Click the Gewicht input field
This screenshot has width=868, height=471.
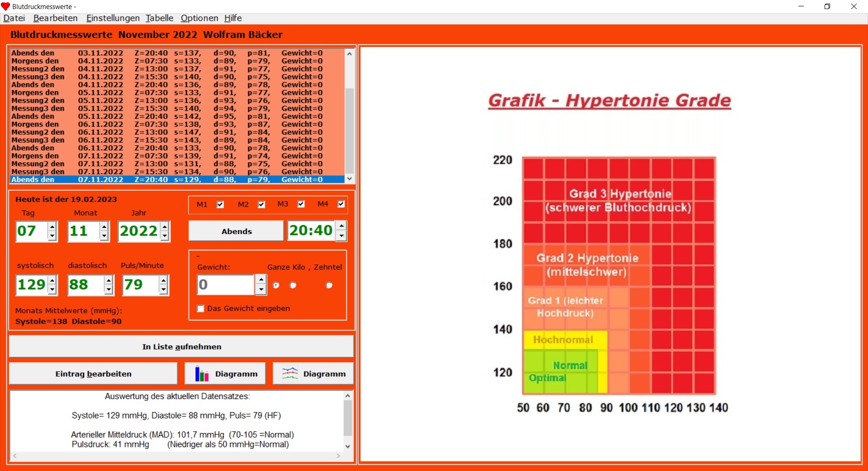pos(226,285)
